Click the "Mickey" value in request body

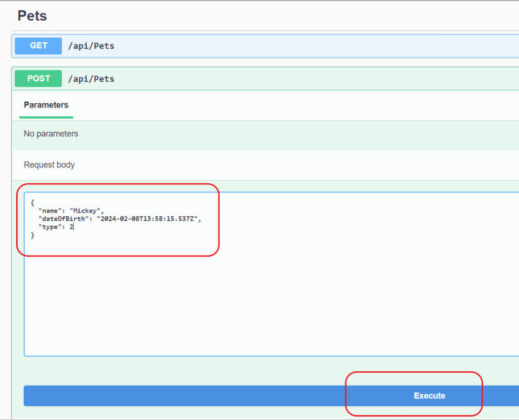tap(86, 211)
